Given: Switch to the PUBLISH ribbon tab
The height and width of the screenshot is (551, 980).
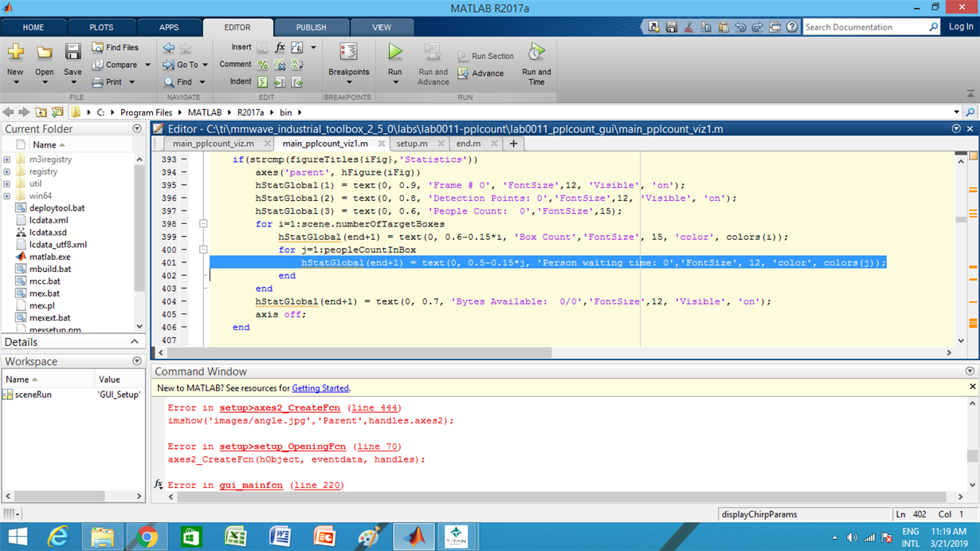Looking at the screenshot, I should click(312, 27).
